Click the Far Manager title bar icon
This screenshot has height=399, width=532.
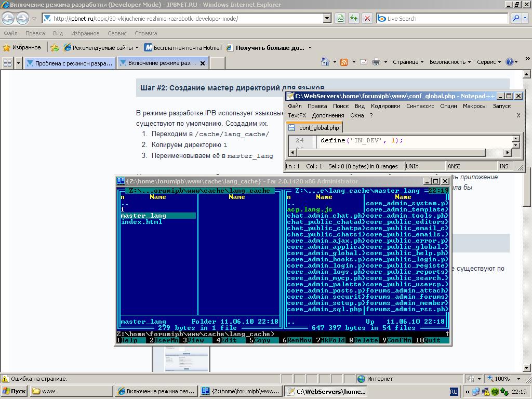pyautogui.click(x=121, y=181)
